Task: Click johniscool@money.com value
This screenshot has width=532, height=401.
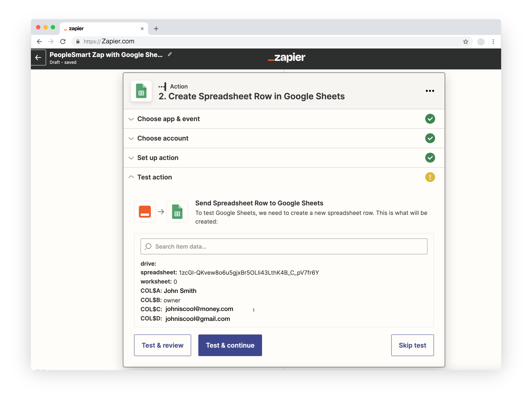Action: pyautogui.click(x=199, y=309)
